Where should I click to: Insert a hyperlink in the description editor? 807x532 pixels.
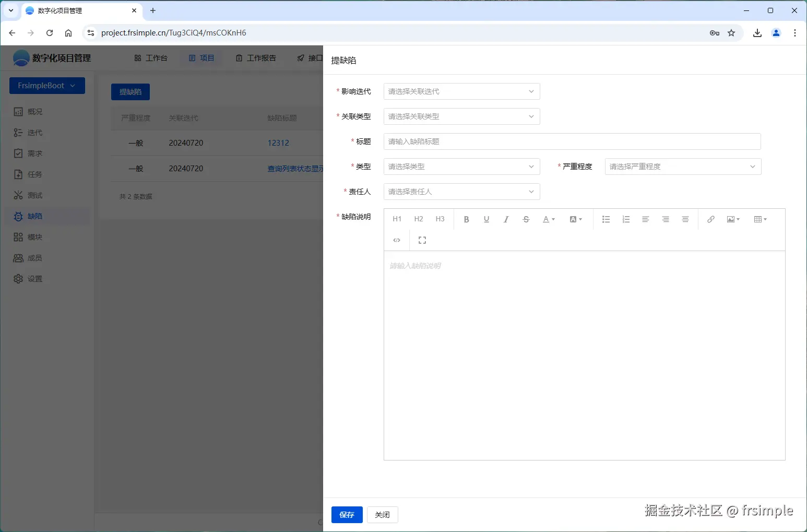(x=710, y=219)
